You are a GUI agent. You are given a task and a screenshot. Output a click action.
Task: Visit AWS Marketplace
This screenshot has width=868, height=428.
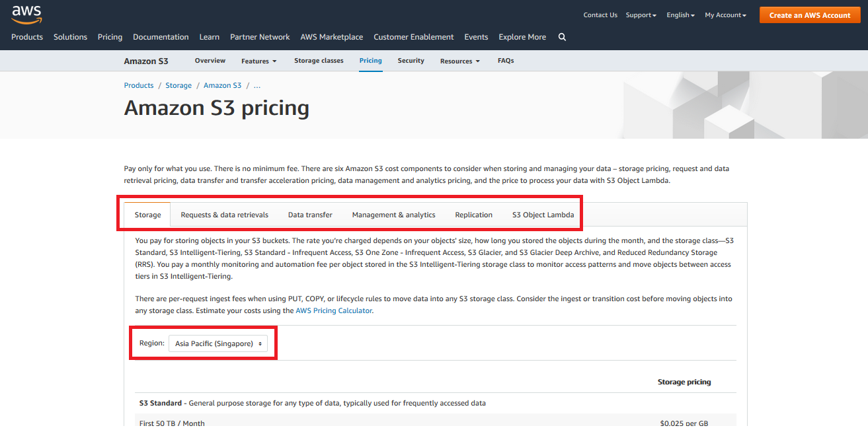click(x=332, y=37)
